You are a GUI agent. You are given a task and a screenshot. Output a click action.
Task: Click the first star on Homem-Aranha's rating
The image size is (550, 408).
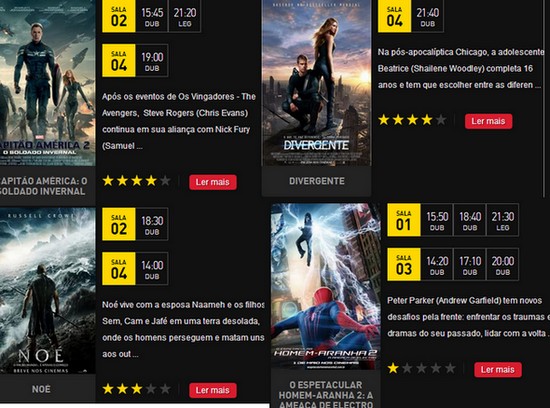(x=393, y=368)
